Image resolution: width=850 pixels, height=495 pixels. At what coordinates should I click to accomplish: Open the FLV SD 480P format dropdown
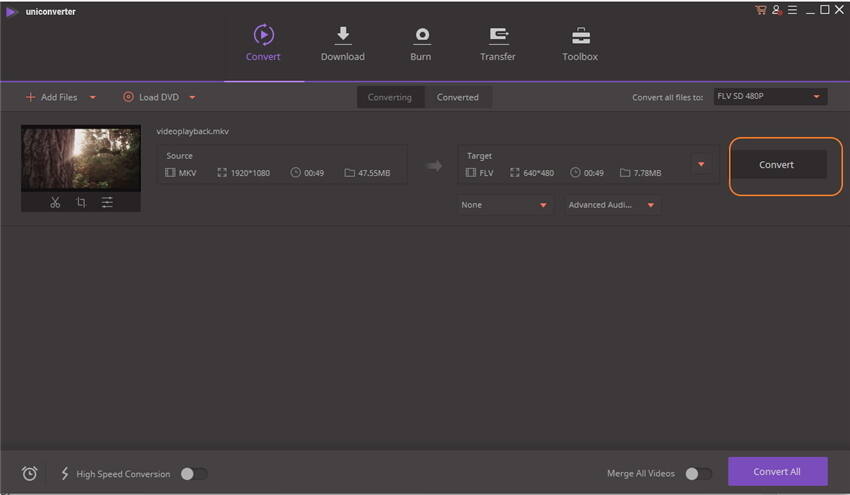[x=770, y=97]
